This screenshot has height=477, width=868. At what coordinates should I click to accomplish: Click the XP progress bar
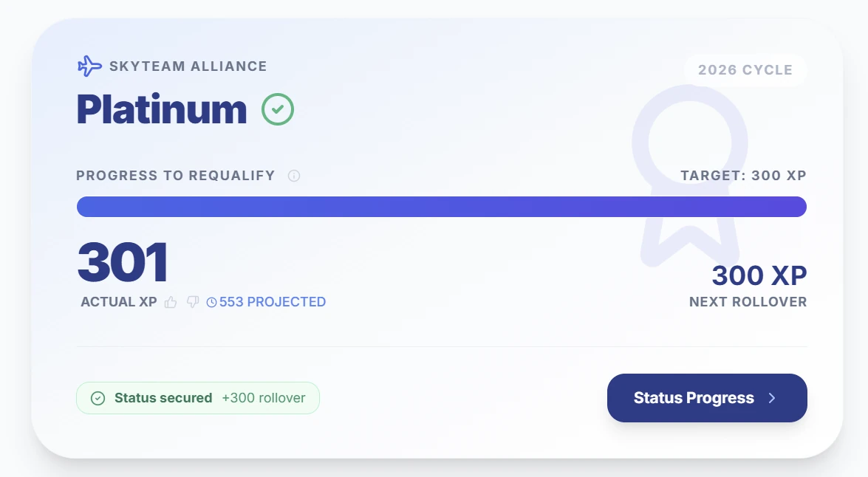point(441,207)
